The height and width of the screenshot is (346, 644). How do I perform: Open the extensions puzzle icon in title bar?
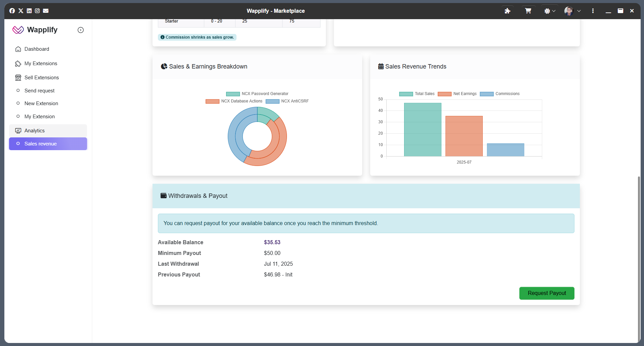[508, 11]
